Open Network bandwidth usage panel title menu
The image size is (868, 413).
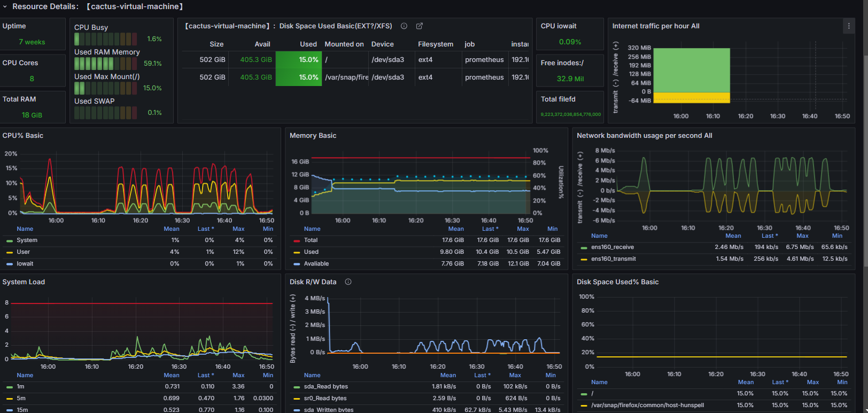pos(645,136)
